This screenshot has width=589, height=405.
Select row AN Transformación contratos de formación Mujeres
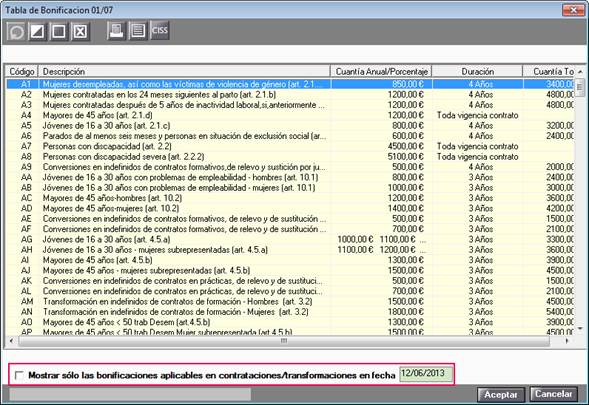(x=290, y=311)
